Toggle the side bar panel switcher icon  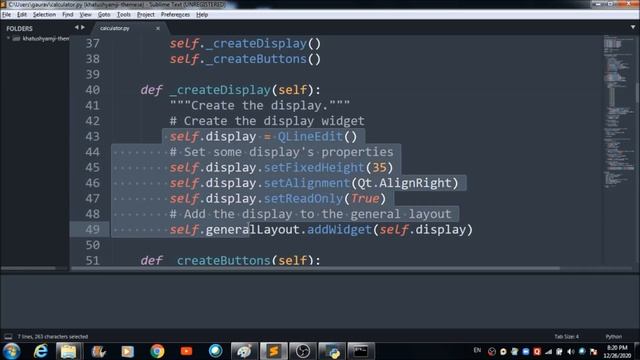8,337
